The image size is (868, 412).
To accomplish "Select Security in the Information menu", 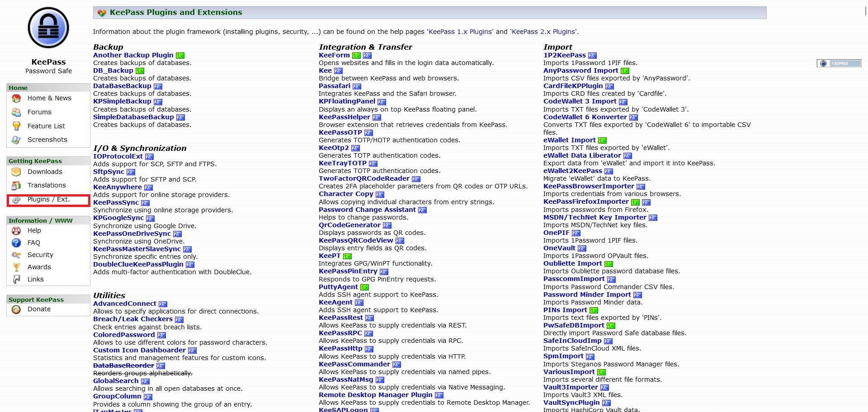I will 40,255.
